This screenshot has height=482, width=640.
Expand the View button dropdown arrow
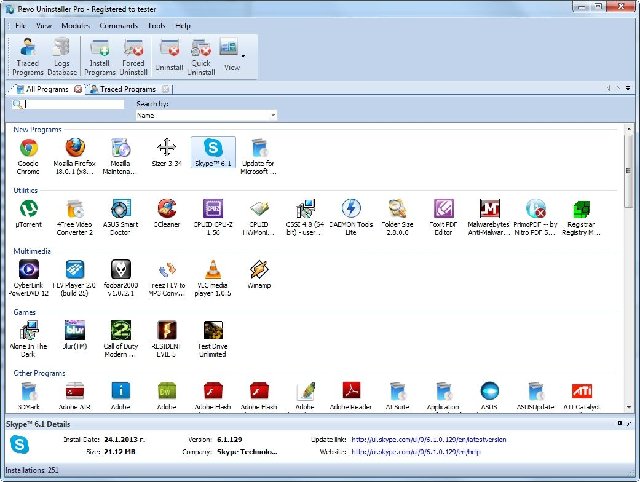pyautogui.click(x=244, y=56)
